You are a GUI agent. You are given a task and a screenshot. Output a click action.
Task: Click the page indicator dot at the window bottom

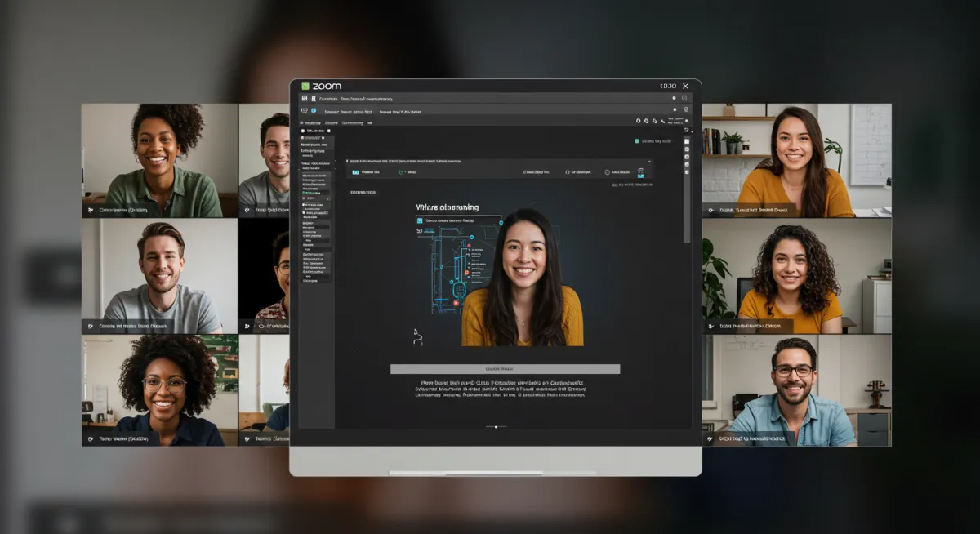click(496, 427)
